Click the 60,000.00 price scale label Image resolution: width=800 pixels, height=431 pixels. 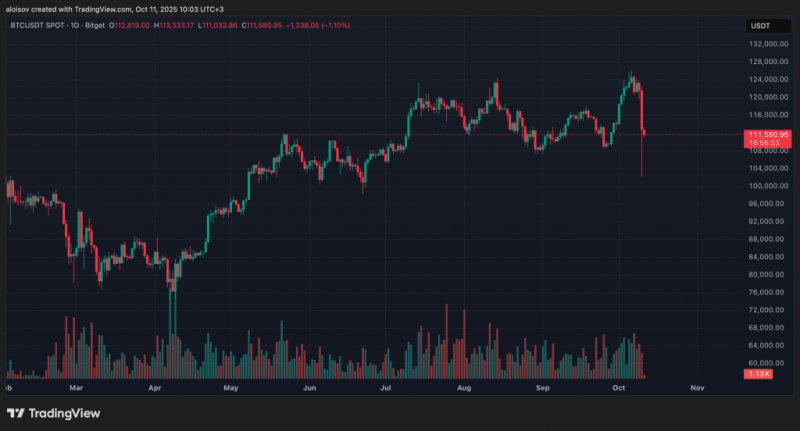click(770, 363)
